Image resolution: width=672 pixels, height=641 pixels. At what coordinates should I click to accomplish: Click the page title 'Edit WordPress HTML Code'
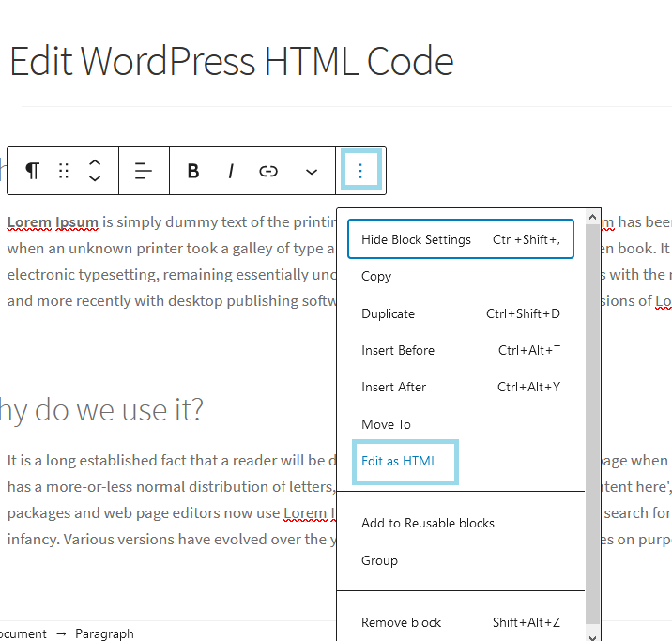[x=232, y=61]
